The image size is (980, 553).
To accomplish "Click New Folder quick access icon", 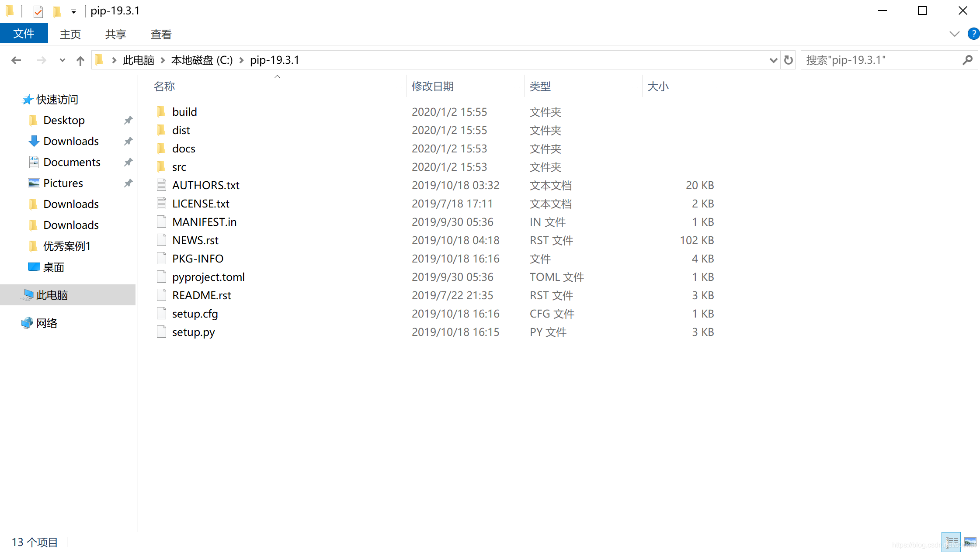I will coord(56,11).
